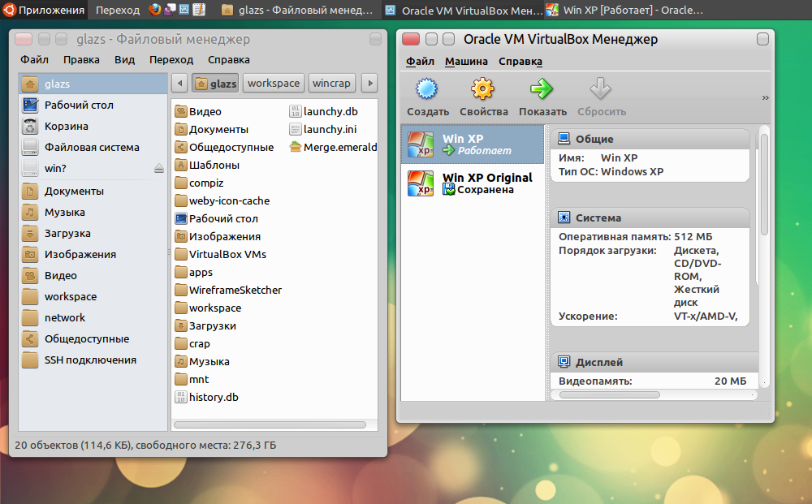
Task: Open Рабочий стол in sidebar
Action: 93,105
